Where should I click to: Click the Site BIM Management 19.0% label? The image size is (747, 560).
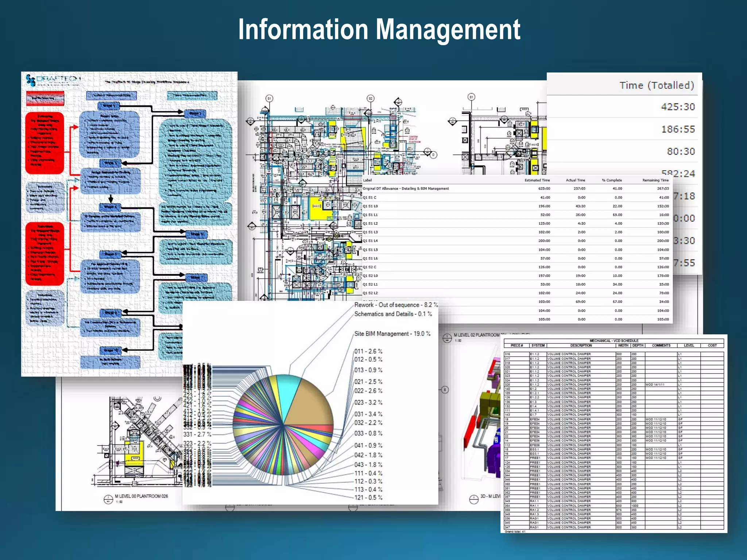(x=392, y=334)
